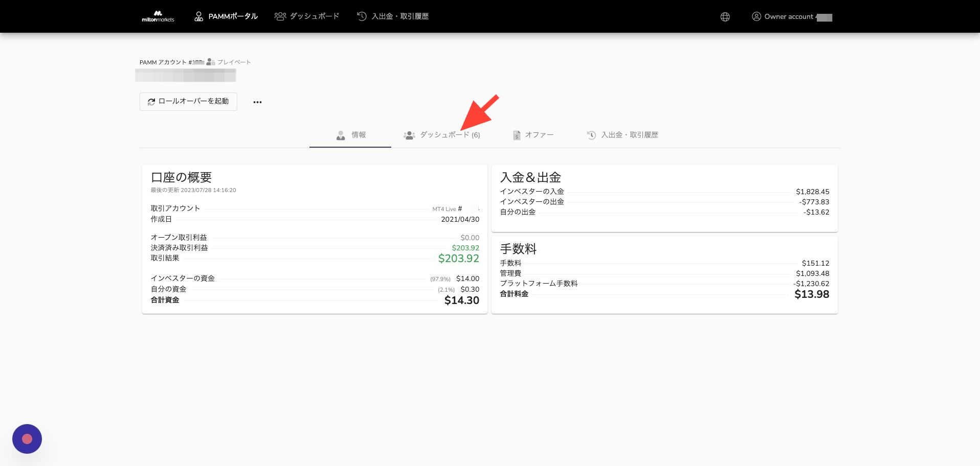Click the インベスターの入金 value $1,828.45

tap(813, 192)
